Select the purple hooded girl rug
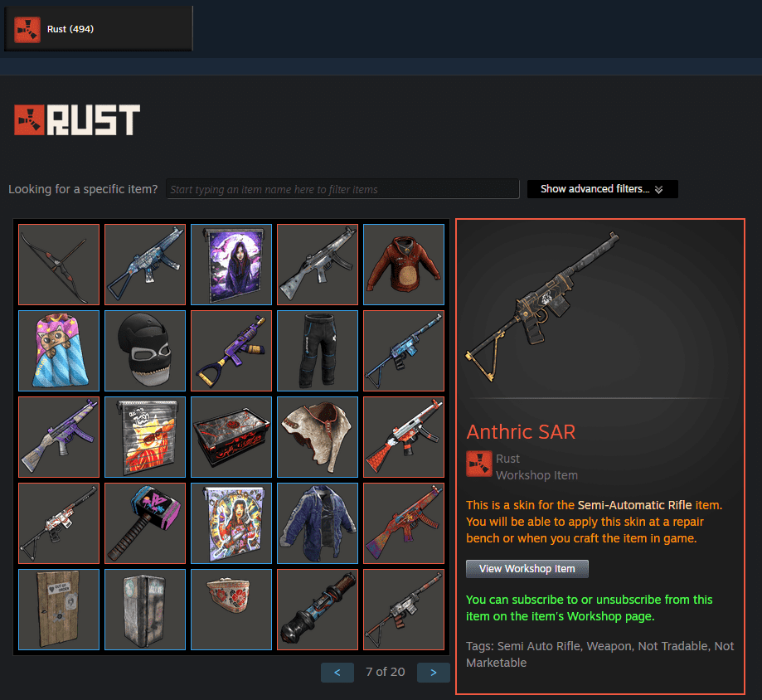 (231, 265)
